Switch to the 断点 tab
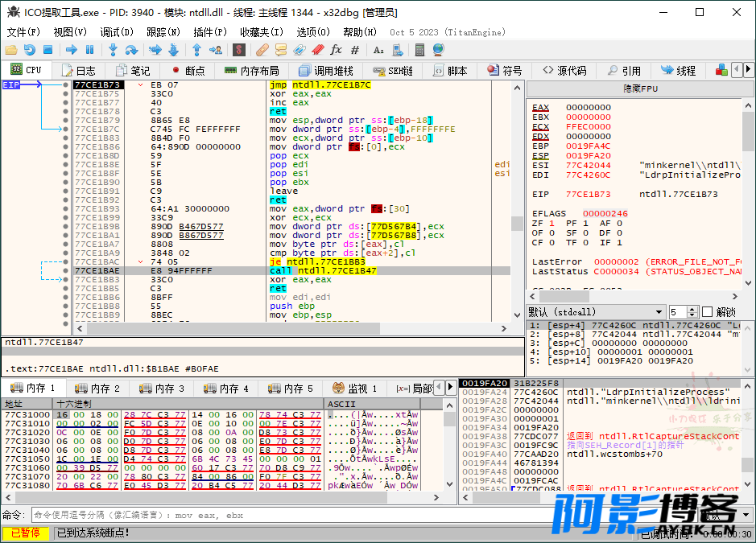This screenshot has width=756, height=543. pyautogui.click(x=188, y=71)
